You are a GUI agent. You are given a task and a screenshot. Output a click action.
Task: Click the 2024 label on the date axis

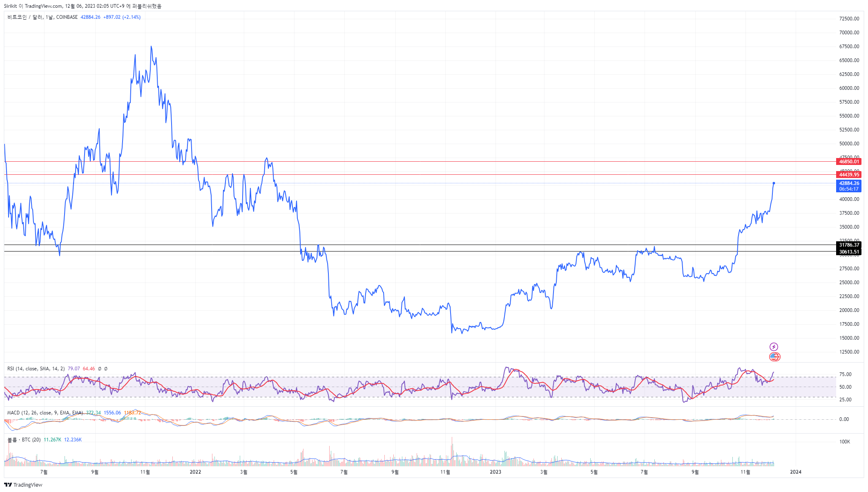click(x=795, y=472)
